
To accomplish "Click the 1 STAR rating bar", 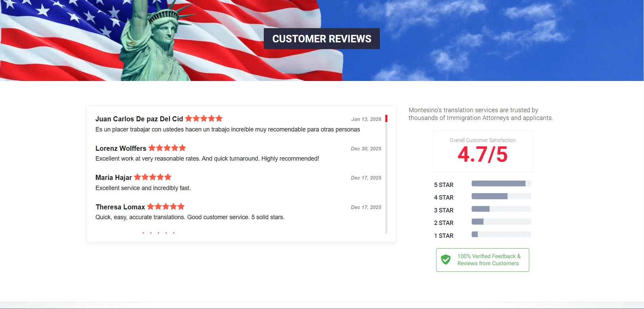I will 501,234.
